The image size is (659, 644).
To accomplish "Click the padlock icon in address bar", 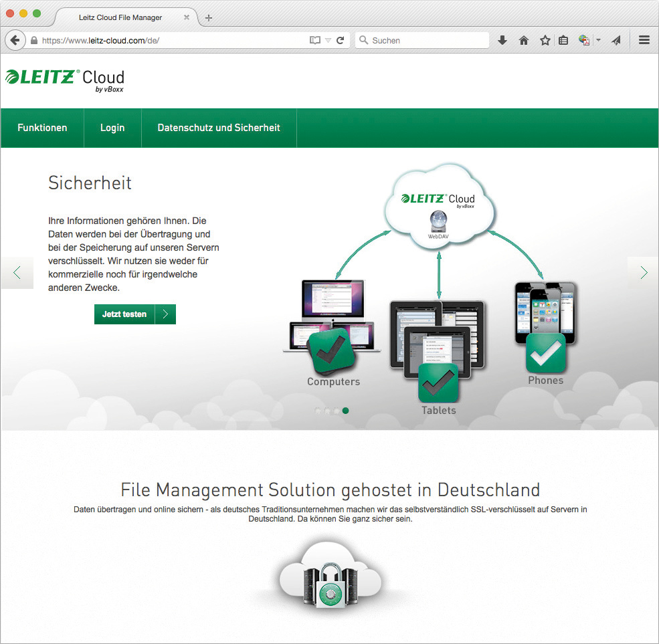I will pos(35,40).
